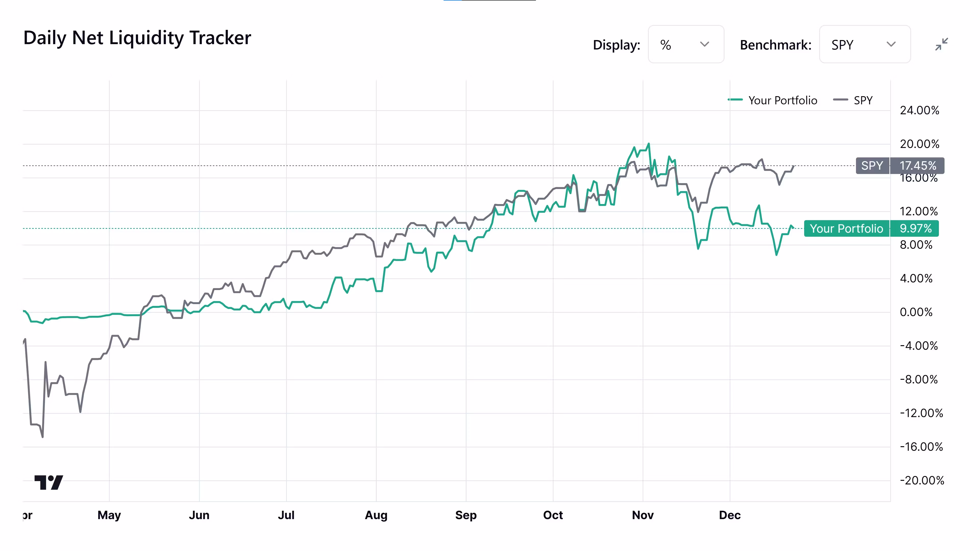Toggle Your Portfolio series in legend

pyautogui.click(x=772, y=101)
